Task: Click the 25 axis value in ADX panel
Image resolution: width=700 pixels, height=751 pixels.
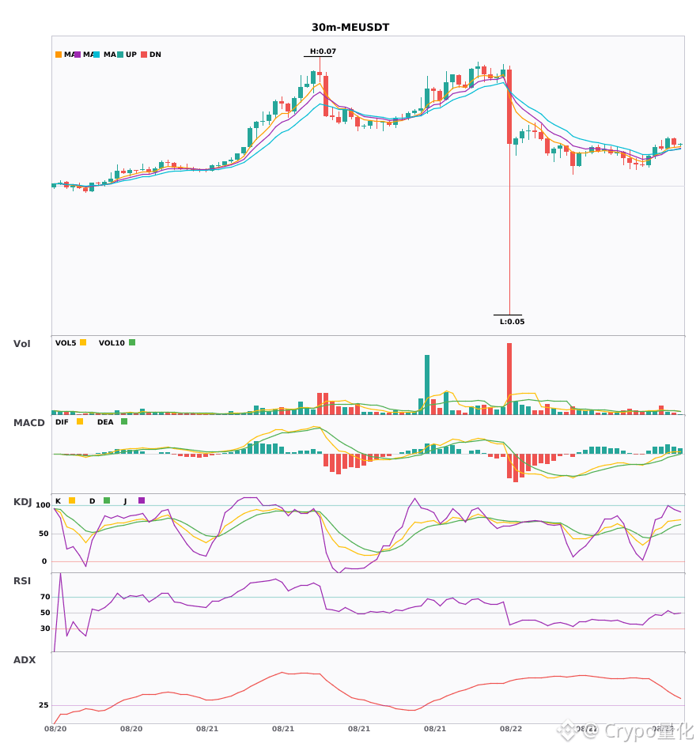Action: [x=44, y=705]
